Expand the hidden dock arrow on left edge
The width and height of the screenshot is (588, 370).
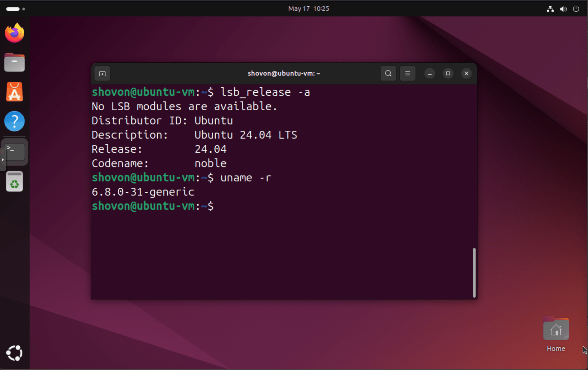click(3, 159)
